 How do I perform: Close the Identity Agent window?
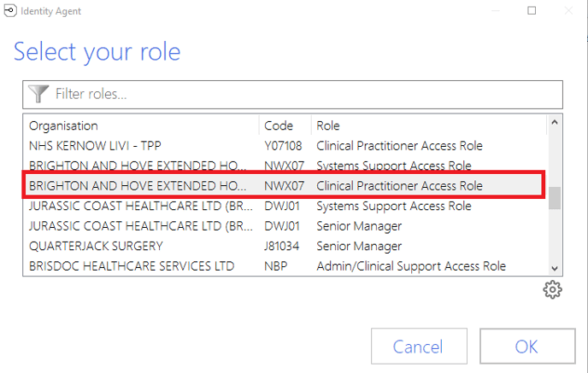click(x=568, y=11)
